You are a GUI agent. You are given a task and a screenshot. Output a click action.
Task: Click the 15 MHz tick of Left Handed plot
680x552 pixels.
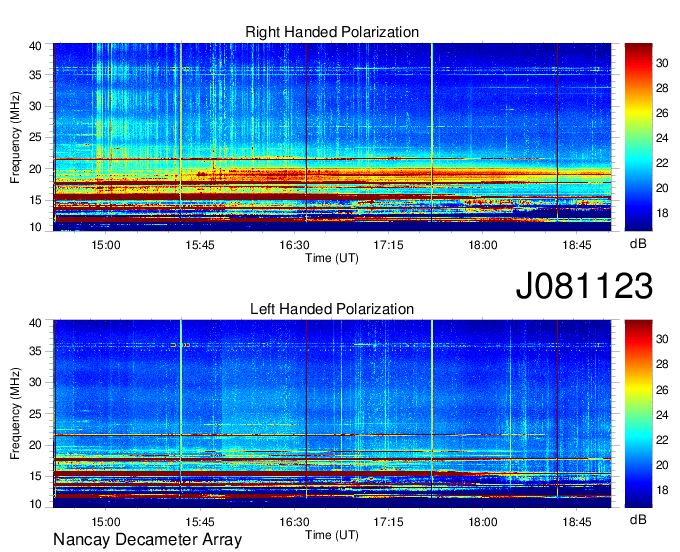35,477
